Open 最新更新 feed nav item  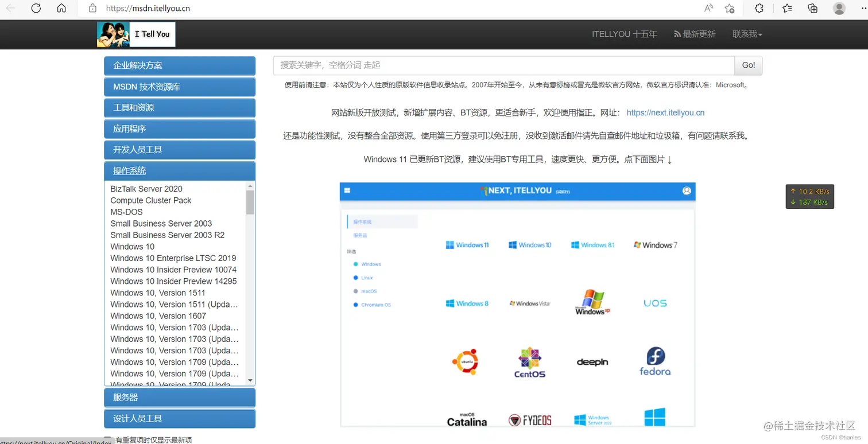click(x=695, y=34)
